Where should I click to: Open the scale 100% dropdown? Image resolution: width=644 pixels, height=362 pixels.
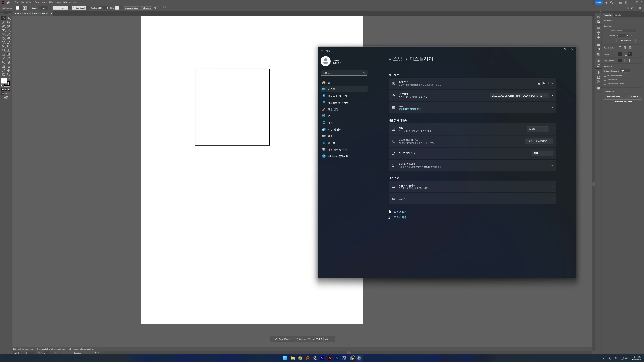point(537,129)
